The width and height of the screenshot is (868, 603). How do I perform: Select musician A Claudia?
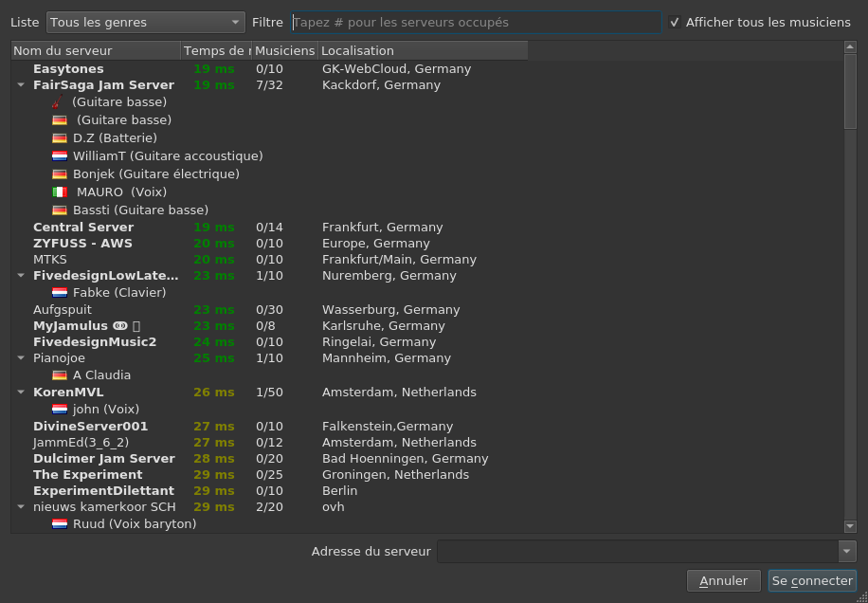pyautogui.click(x=101, y=375)
